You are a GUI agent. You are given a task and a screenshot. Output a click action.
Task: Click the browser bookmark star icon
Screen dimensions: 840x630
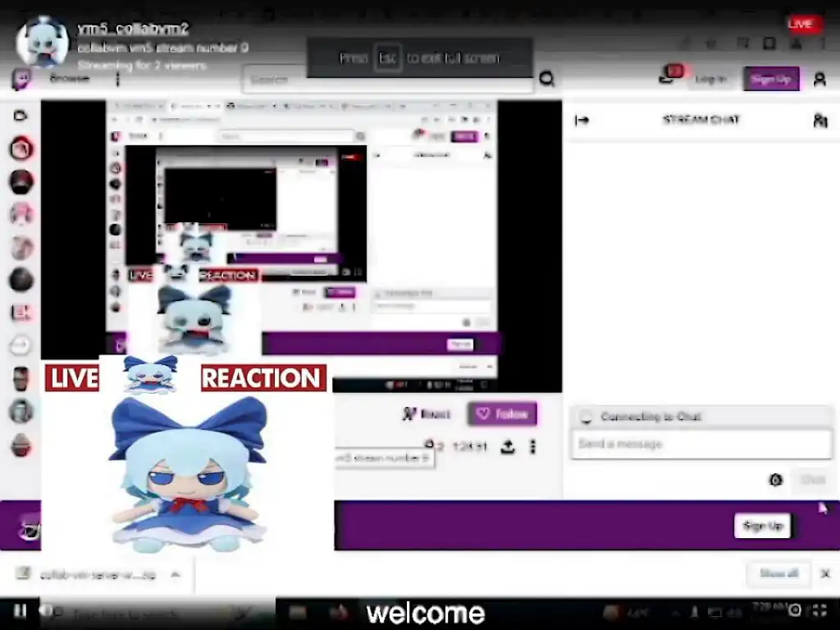tap(711, 44)
